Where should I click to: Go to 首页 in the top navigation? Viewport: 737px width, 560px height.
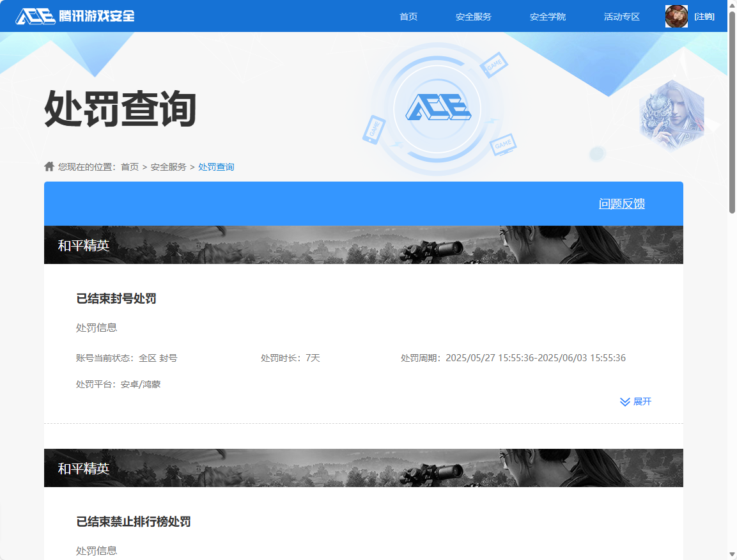408,17
